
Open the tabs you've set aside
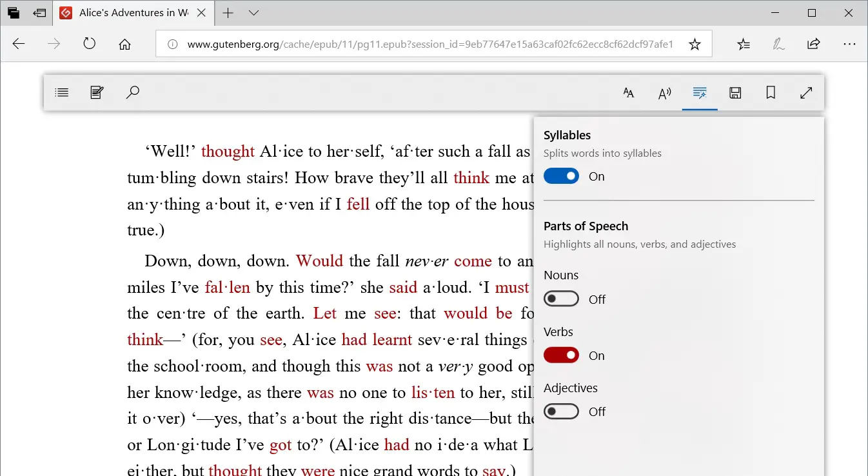pos(14,13)
